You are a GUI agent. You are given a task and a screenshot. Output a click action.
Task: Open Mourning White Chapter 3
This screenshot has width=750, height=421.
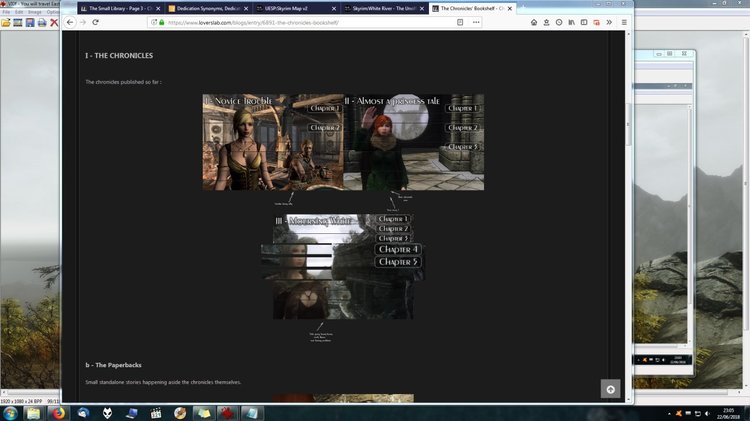(393, 238)
